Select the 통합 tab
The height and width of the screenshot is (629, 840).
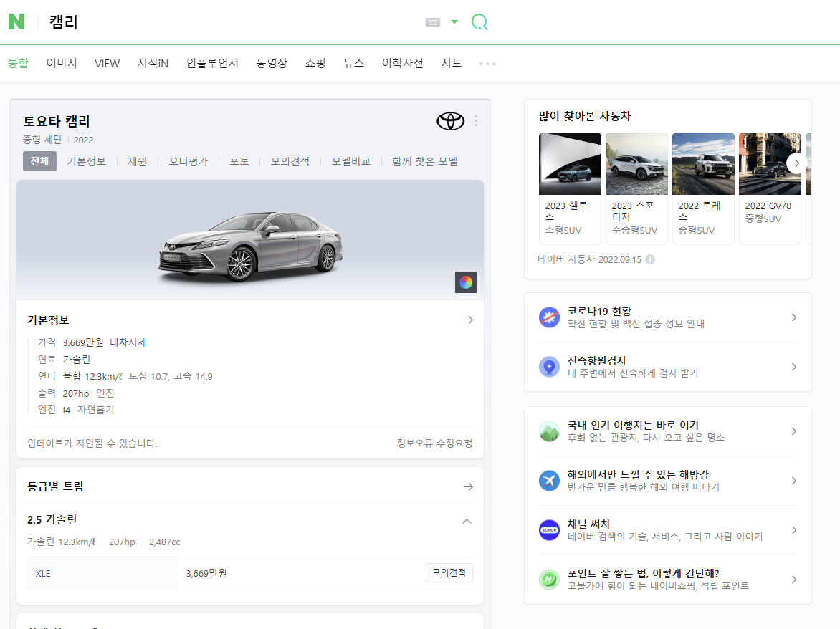(18, 63)
